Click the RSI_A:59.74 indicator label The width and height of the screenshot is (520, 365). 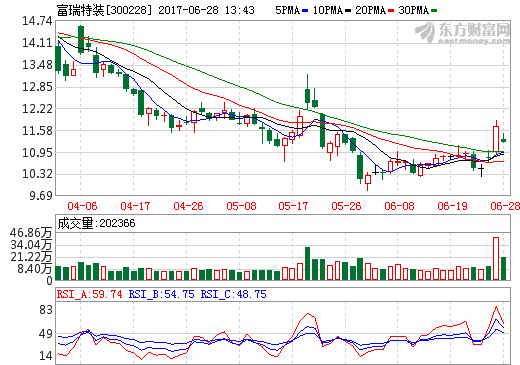(89, 294)
